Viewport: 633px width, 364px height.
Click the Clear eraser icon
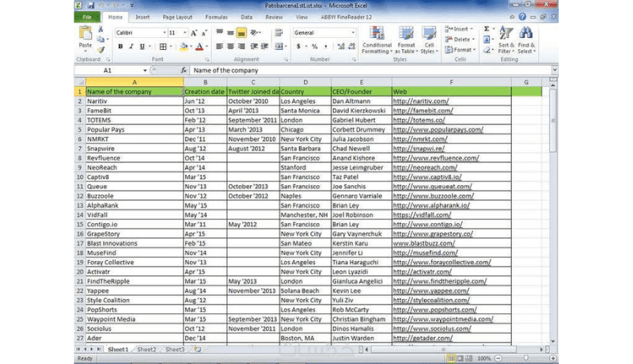487,50
